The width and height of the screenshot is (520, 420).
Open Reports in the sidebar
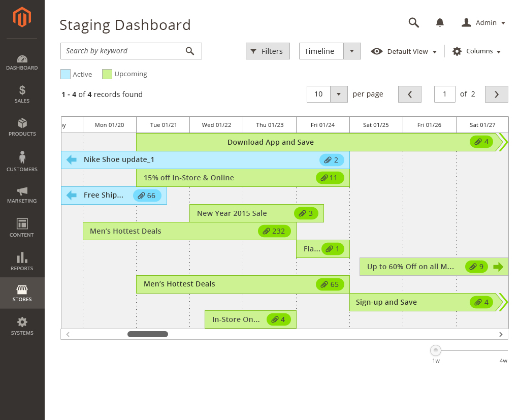pos(22,261)
